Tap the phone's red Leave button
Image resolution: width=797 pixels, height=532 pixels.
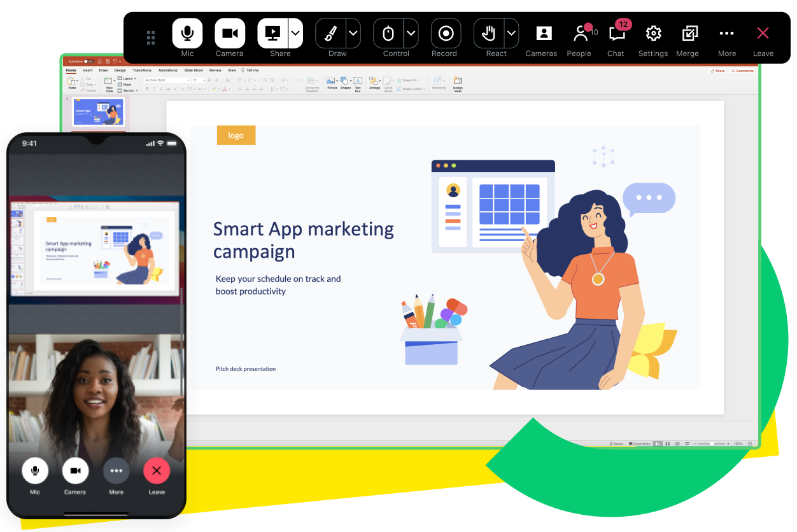pyautogui.click(x=157, y=471)
